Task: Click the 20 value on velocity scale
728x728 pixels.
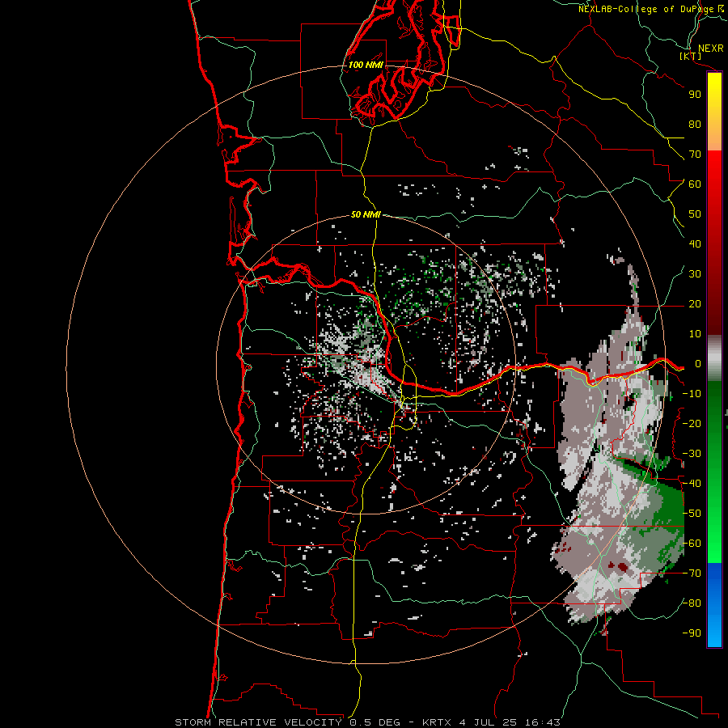Action: point(695,304)
